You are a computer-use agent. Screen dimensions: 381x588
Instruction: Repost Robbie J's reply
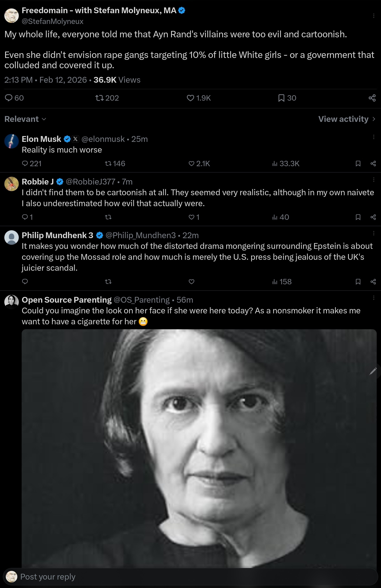point(108,217)
